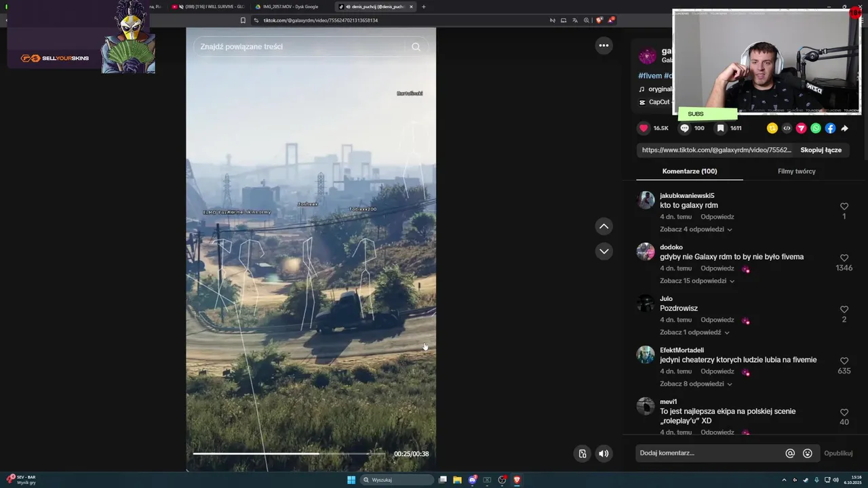This screenshot has width=868, height=488.
Task: Like dodoko's comment
Action: coord(844,258)
